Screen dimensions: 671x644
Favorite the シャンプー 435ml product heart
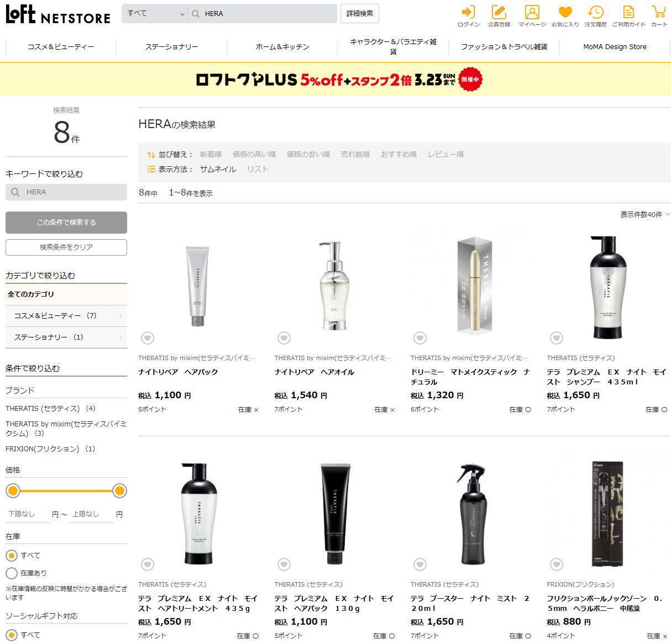tap(557, 338)
